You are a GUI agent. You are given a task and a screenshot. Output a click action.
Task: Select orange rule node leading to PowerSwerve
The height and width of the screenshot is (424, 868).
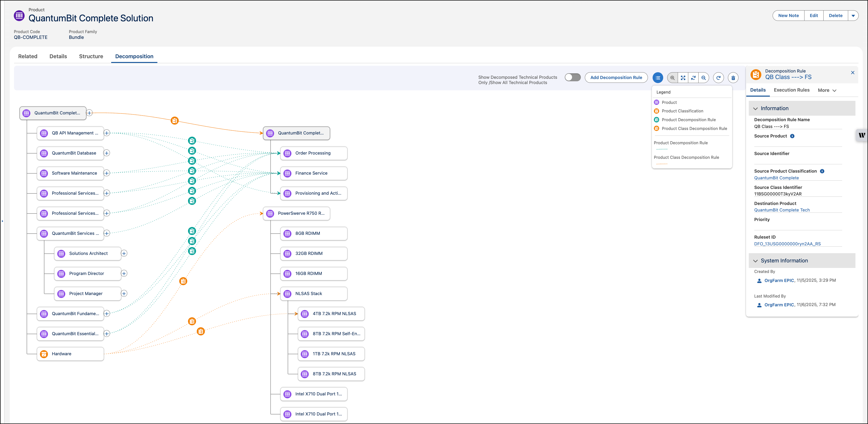(x=183, y=281)
